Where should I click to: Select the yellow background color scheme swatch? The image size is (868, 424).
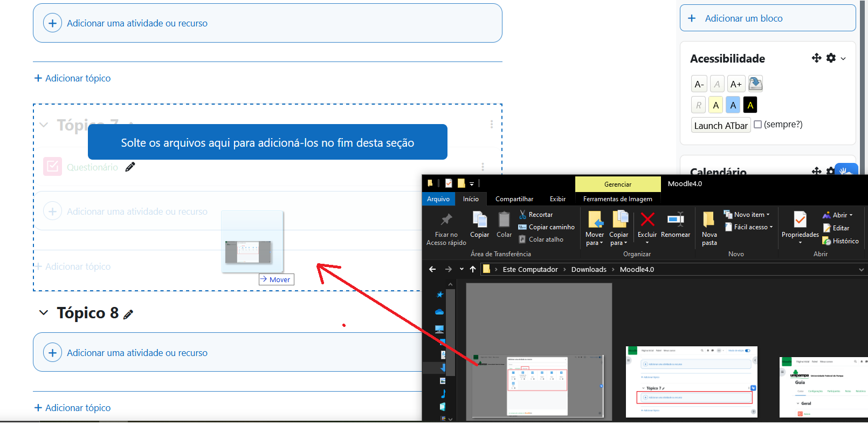[715, 105]
